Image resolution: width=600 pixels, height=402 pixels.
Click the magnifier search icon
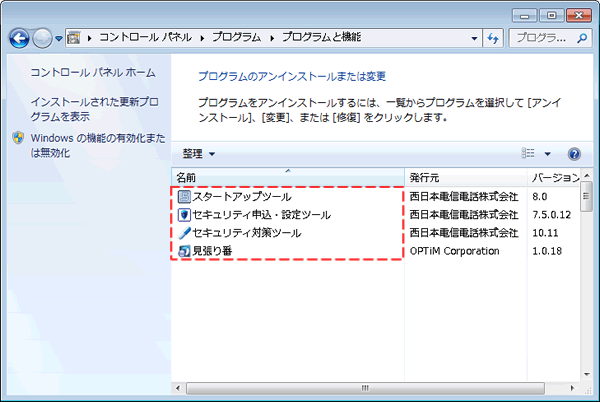582,38
